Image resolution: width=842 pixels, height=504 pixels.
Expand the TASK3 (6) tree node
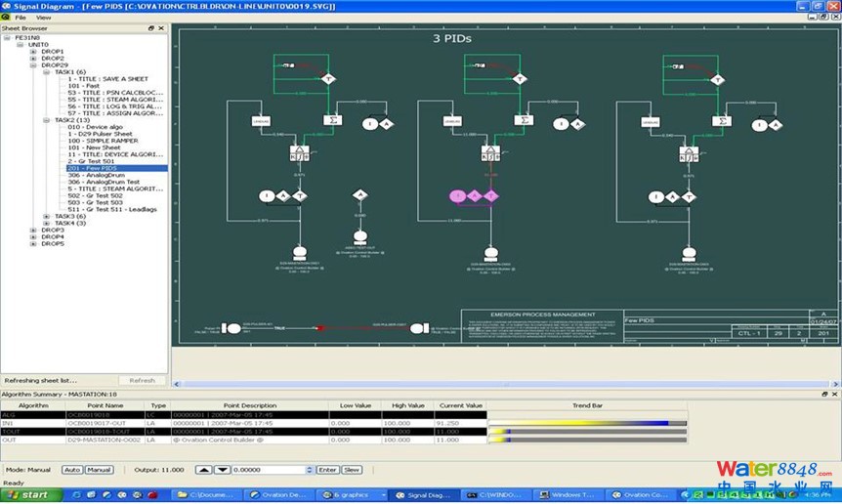[45, 216]
